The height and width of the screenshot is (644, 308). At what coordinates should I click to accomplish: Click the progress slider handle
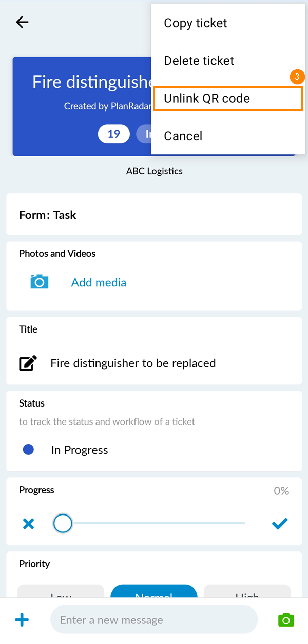tap(63, 524)
